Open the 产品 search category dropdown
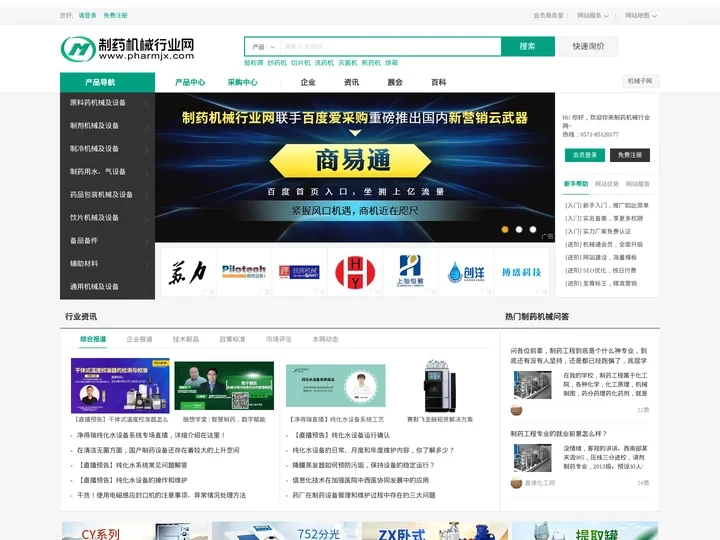The height and width of the screenshot is (540, 720). click(x=263, y=47)
